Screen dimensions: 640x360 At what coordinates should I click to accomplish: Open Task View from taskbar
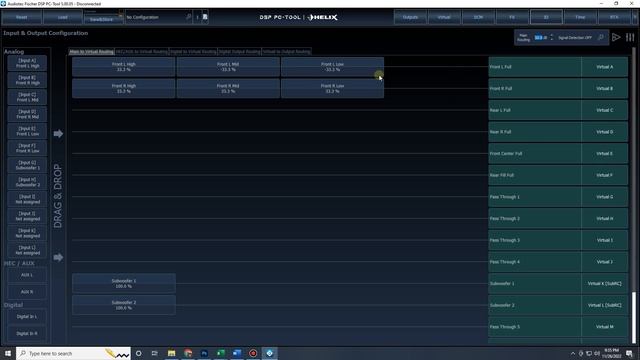[155, 353]
